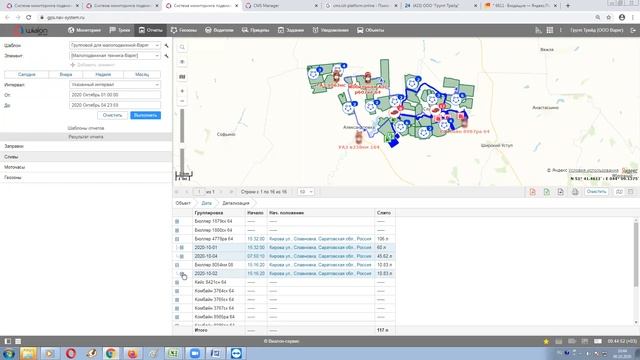Screen dimensions: 640x360
Task: Select the Заправки report table
Action: (x=86, y=146)
